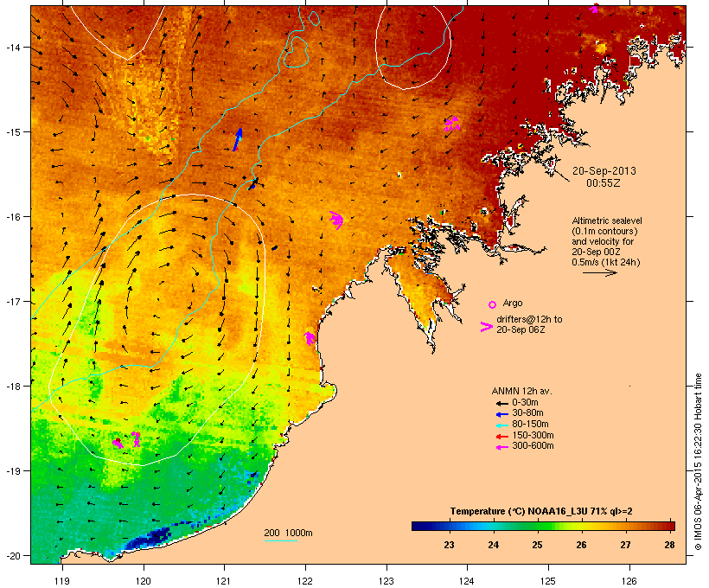The image size is (709, 588).
Task: Click the 'Altimetric sealevel' caption text
Action: pos(607,220)
